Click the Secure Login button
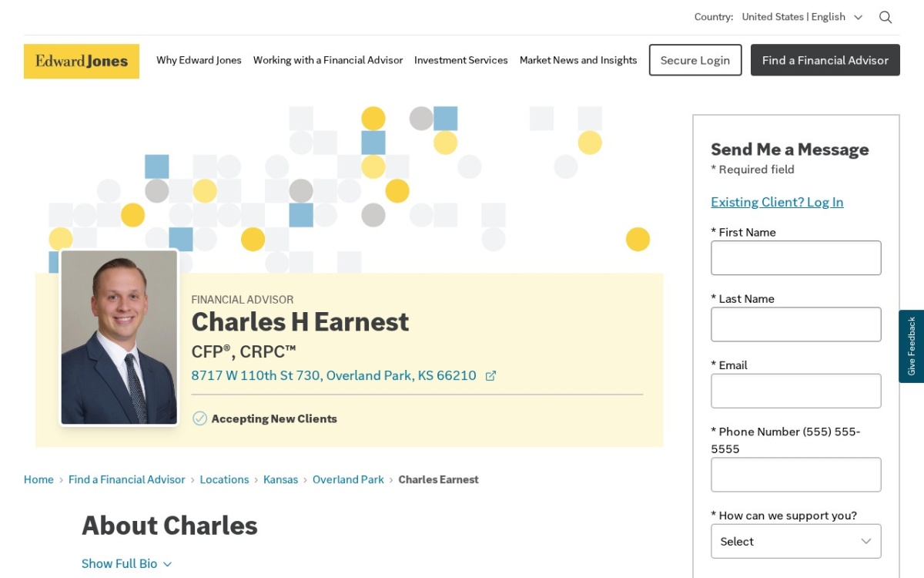Screen dimensions: 924x578 click(x=695, y=60)
